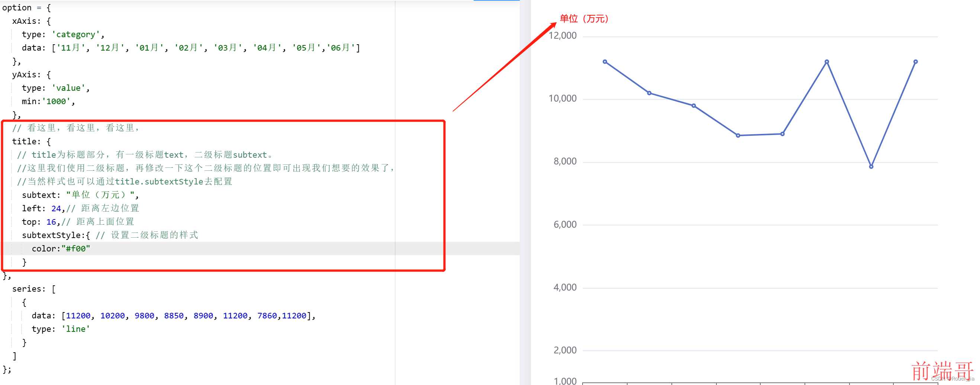The width and height of the screenshot is (980, 385).
Task: Click the '06月' string in xAxis data
Action: click(x=341, y=48)
